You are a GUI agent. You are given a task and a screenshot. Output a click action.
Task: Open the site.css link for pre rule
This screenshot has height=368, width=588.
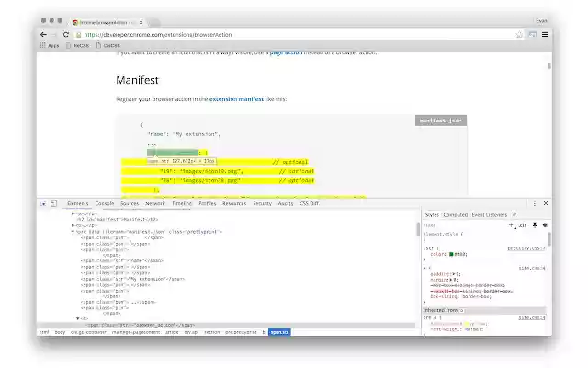(532, 317)
